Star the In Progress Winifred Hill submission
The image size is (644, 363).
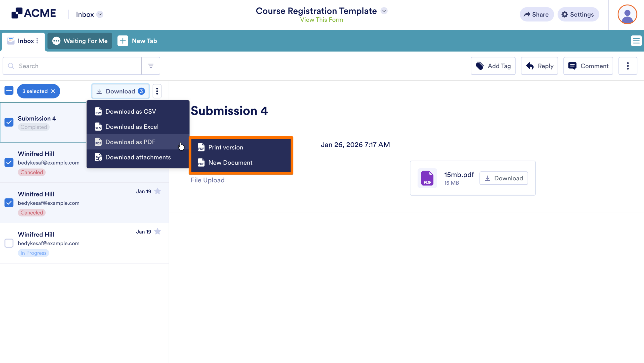pyautogui.click(x=157, y=232)
